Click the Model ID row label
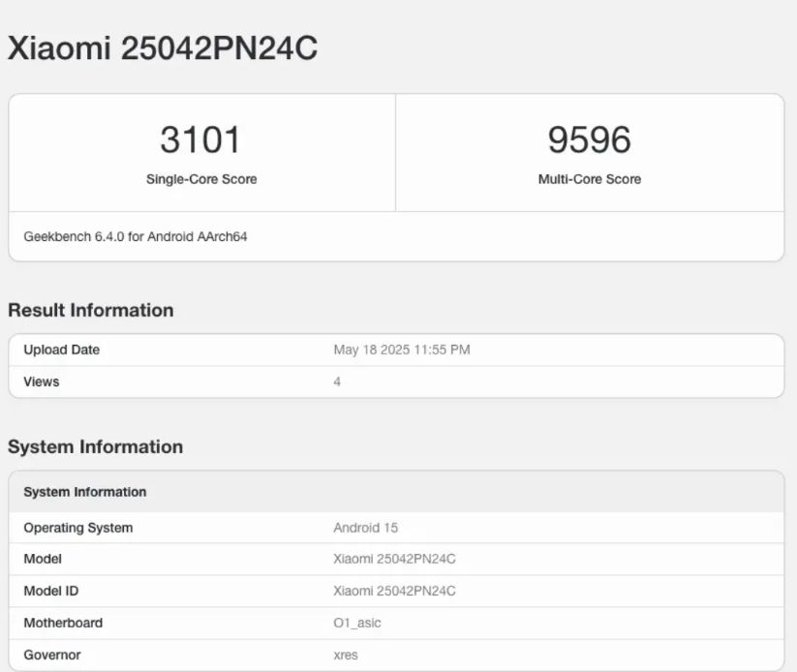The width and height of the screenshot is (797, 672). pyautogui.click(x=50, y=591)
